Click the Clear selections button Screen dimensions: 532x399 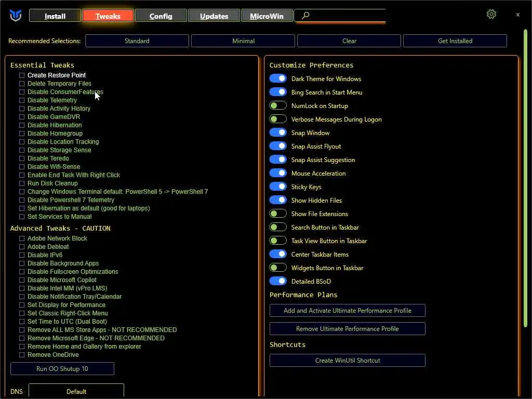pos(349,41)
